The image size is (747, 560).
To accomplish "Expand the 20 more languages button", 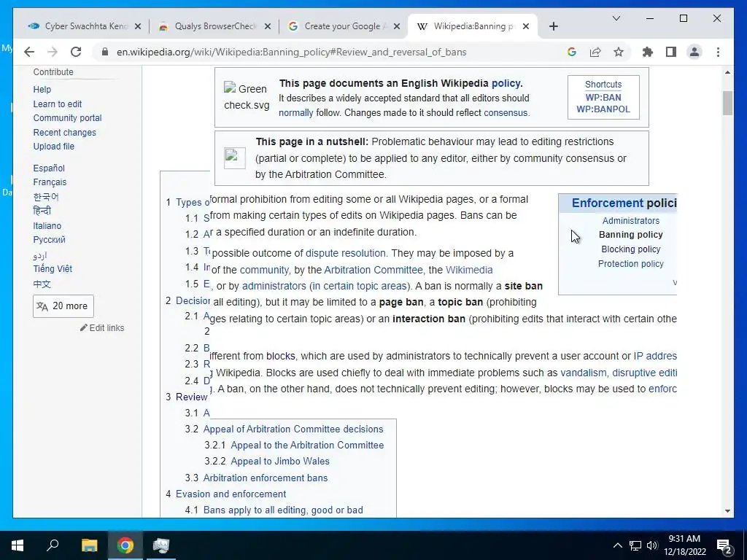I will click(x=63, y=306).
